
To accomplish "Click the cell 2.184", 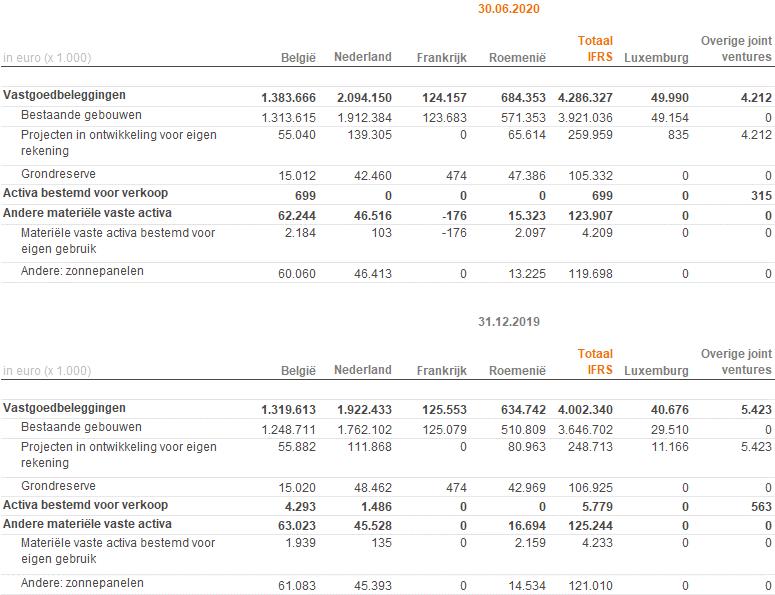I will [300, 233].
